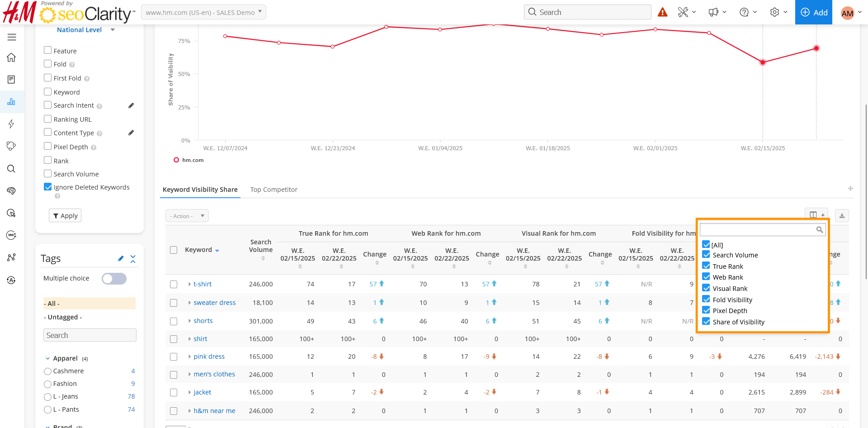Expand the National Level dropdown

click(86, 30)
